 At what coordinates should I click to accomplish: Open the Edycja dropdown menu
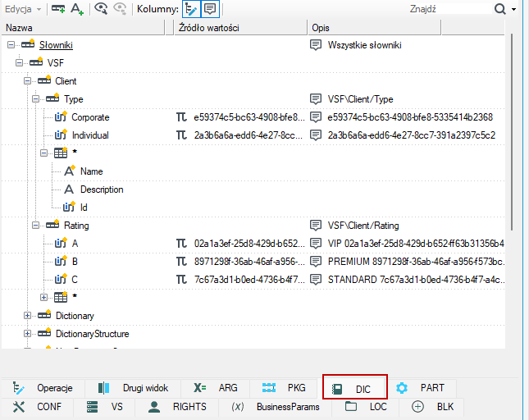pyautogui.click(x=23, y=9)
